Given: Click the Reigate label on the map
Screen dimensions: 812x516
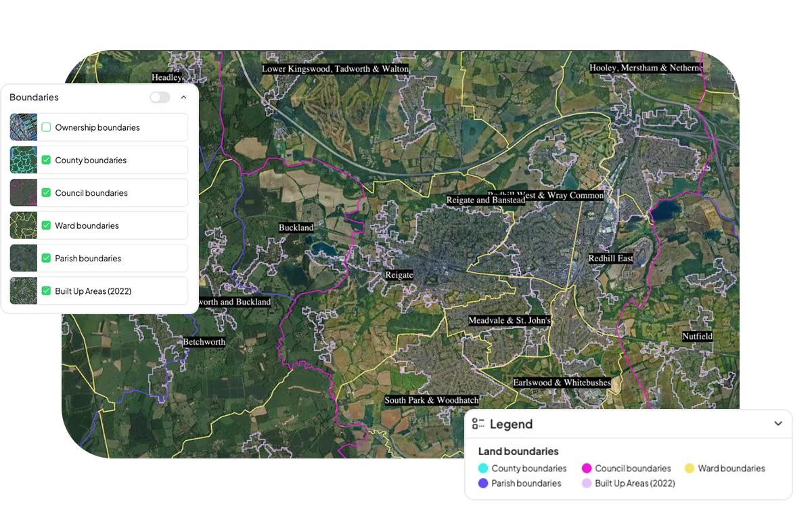Looking at the screenshot, I should pos(399,275).
